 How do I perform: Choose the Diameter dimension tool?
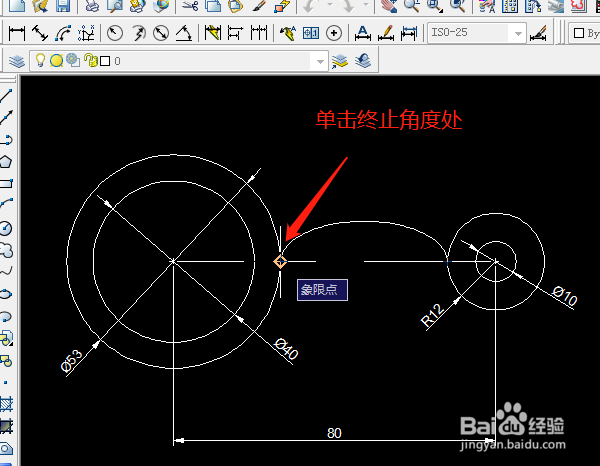click(161, 33)
